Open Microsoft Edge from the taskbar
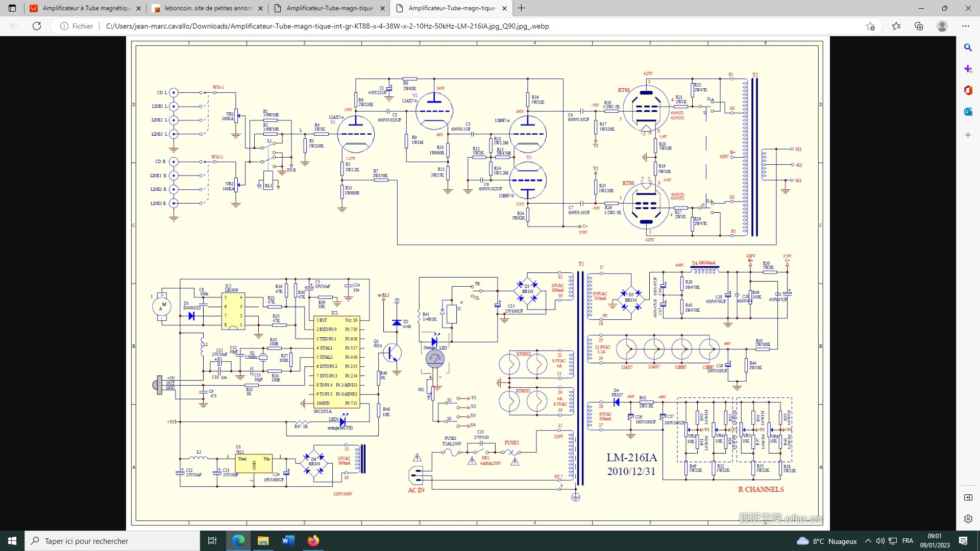The height and width of the screenshot is (551, 980). pos(238,541)
